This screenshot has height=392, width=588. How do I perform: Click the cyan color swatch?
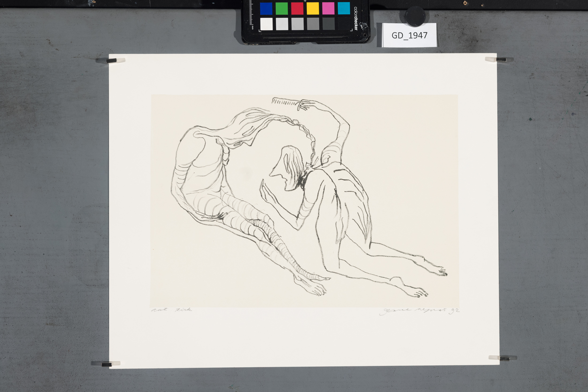click(344, 9)
